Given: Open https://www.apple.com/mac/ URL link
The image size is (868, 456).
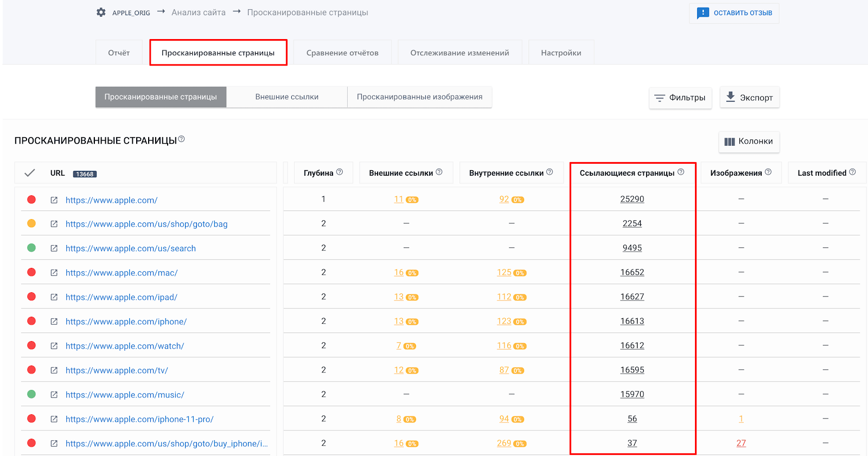Looking at the screenshot, I should click(x=122, y=273).
